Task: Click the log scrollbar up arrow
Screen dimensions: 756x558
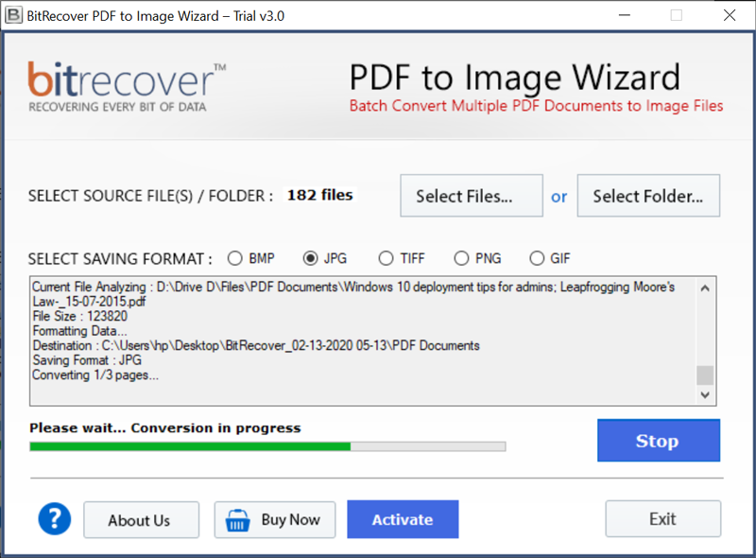Action: (x=705, y=288)
